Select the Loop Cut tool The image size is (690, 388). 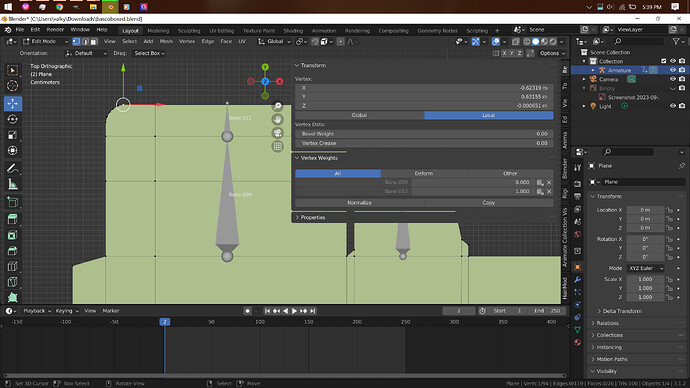click(12, 267)
